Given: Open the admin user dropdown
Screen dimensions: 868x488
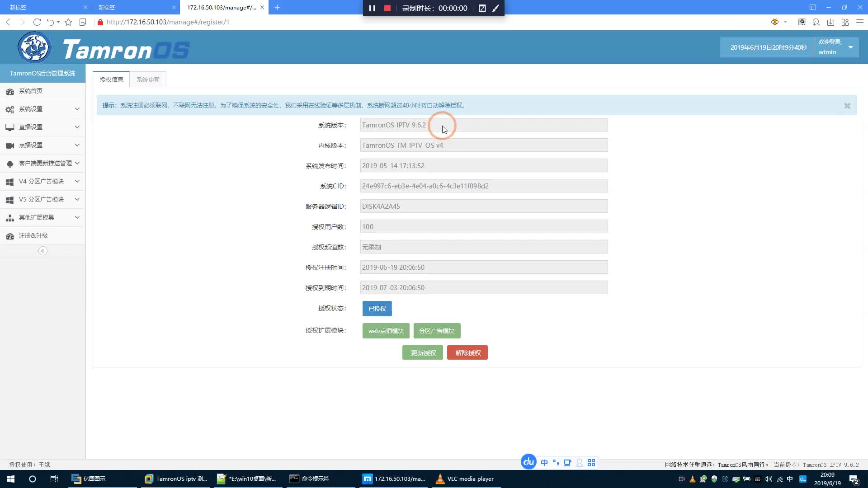Looking at the screenshot, I should (x=850, y=47).
